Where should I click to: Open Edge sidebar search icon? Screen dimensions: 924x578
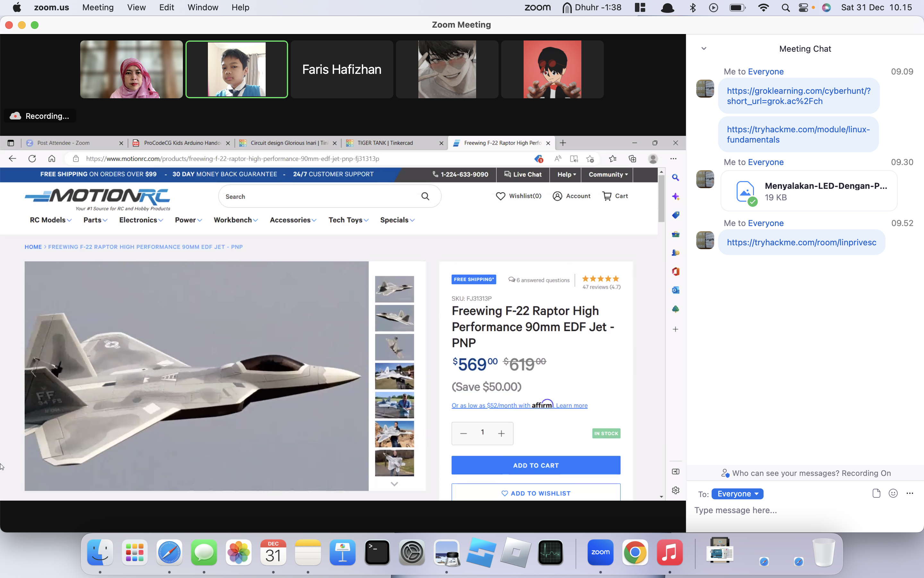[675, 178]
